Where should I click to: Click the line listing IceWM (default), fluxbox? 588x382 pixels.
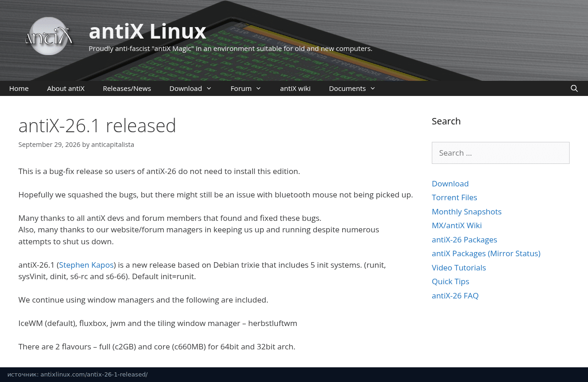tap(158, 323)
